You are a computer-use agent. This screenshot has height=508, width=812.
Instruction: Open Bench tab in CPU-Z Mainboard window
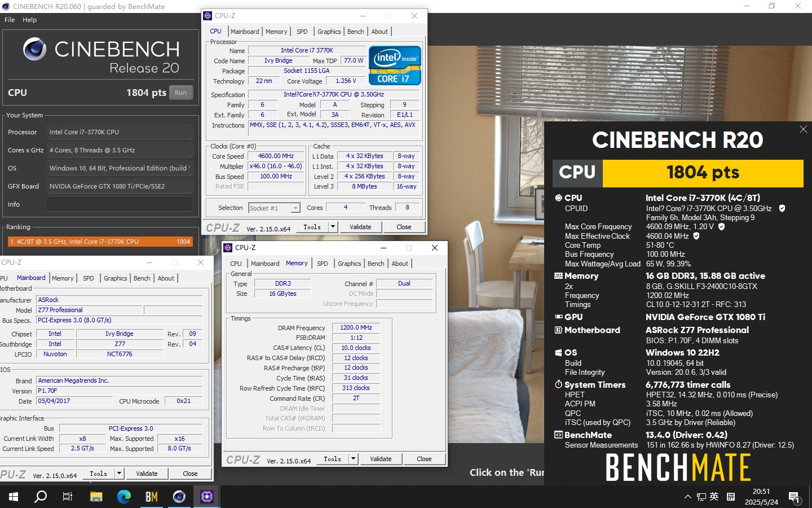(x=142, y=278)
